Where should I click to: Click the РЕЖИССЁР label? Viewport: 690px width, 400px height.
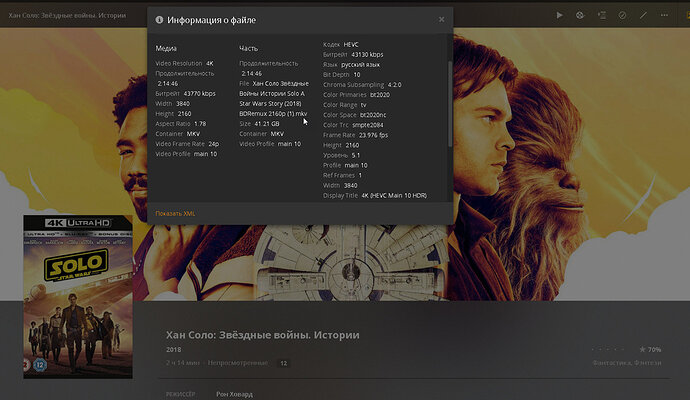click(180, 394)
